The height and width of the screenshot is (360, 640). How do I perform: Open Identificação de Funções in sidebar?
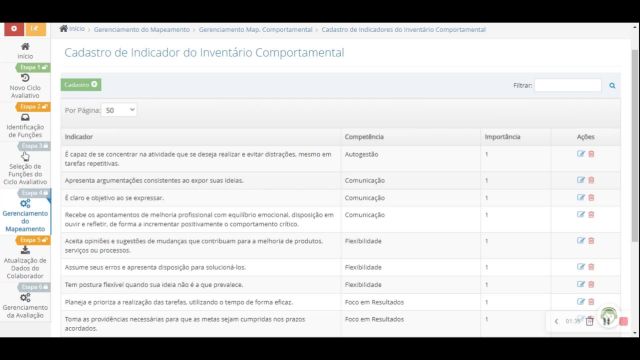[25, 126]
